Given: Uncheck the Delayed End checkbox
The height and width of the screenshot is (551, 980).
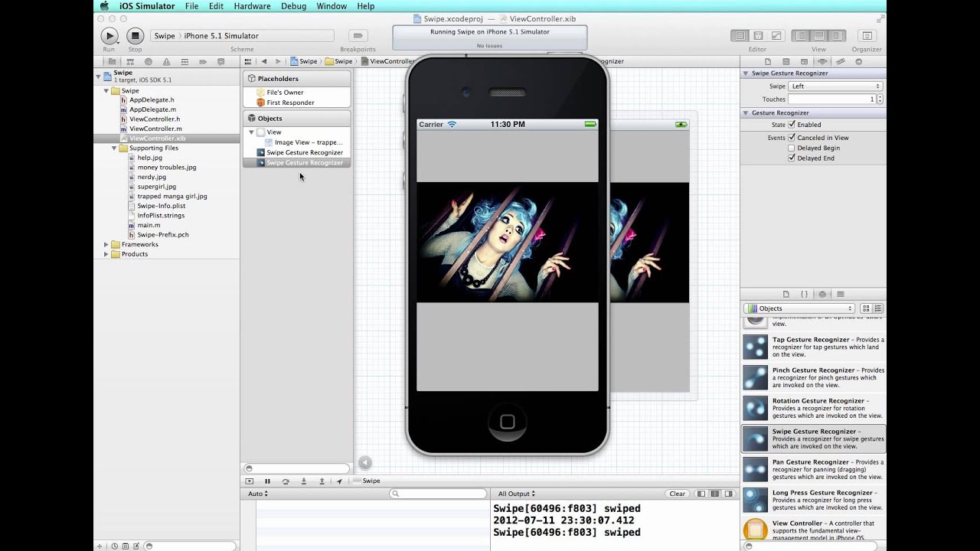Looking at the screenshot, I should (792, 158).
